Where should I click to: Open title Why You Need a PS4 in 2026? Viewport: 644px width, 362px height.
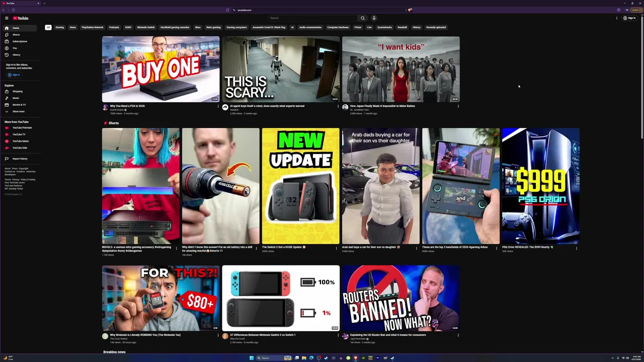pyautogui.click(x=127, y=106)
